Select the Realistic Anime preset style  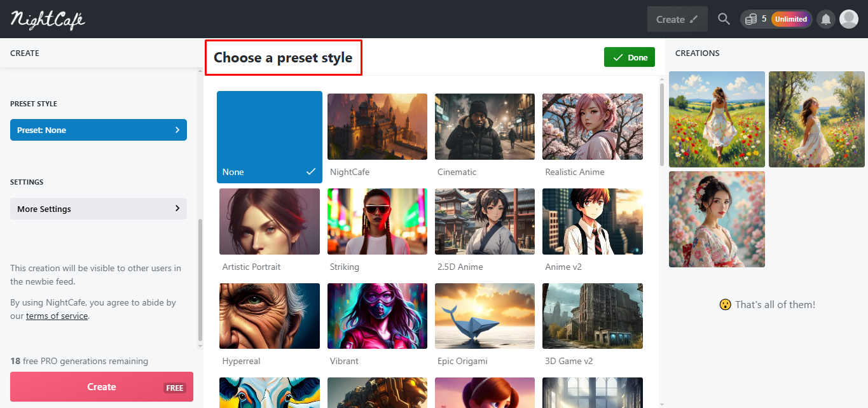[593, 136]
